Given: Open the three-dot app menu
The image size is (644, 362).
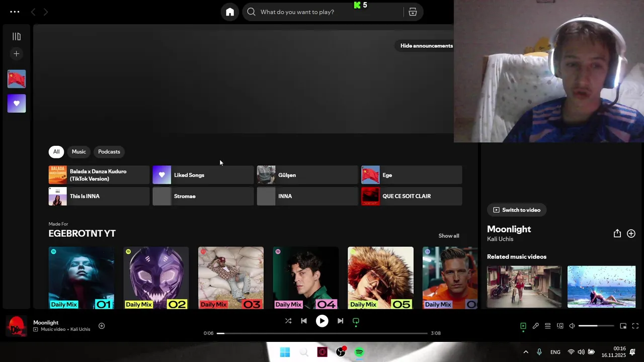Looking at the screenshot, I should pos(15,12).
